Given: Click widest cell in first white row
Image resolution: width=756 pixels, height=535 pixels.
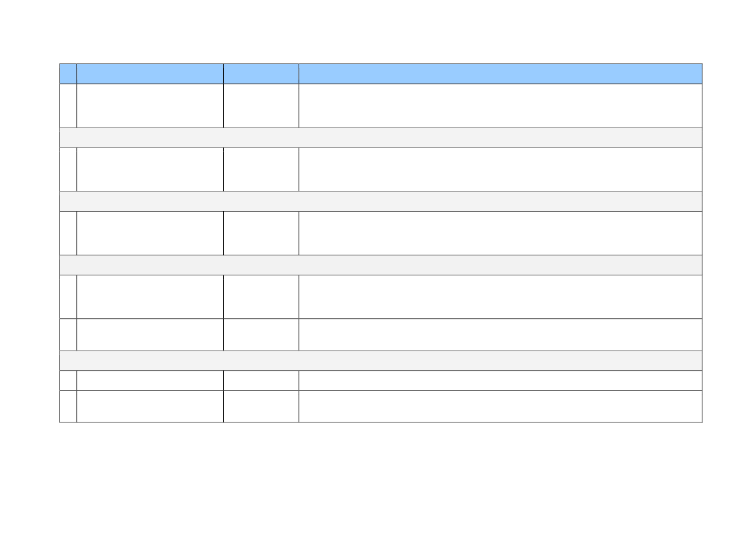Looking at the screenshot, I should click(500, 105).
